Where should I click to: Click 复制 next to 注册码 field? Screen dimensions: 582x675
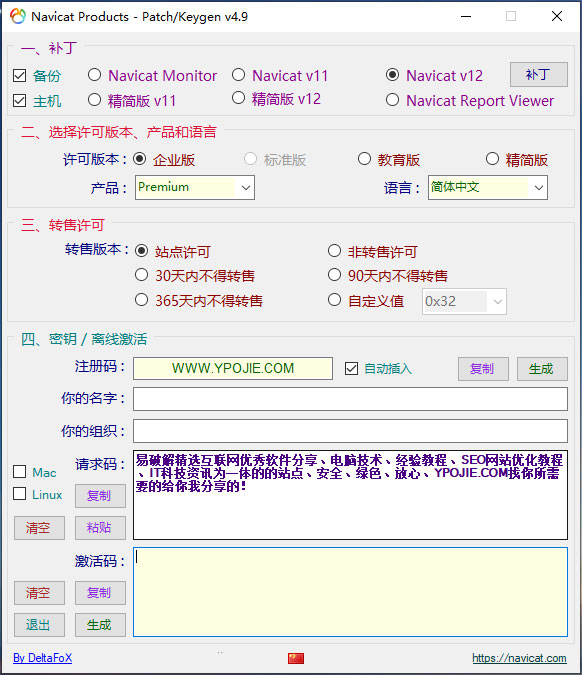483,369
